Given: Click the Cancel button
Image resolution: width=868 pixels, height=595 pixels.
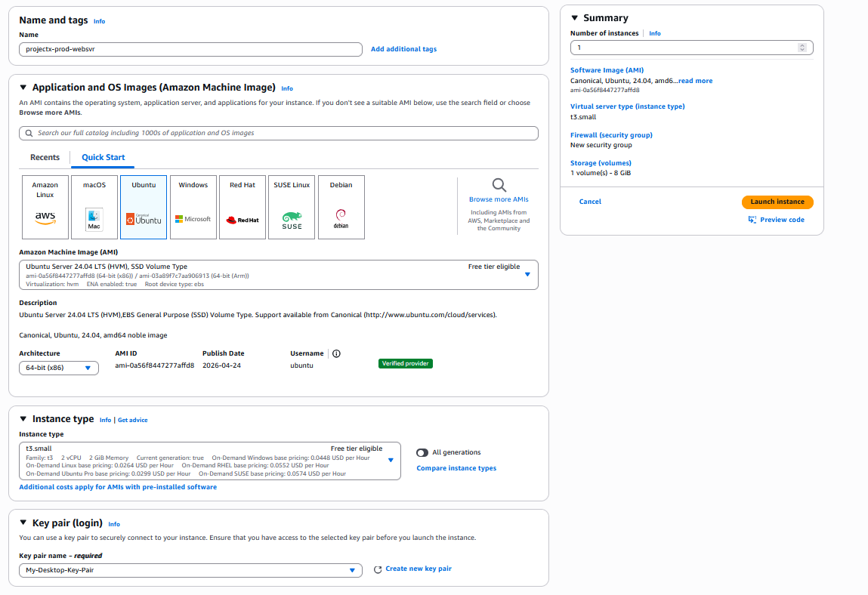Looking at the screenshot, I should pos(590,202).
